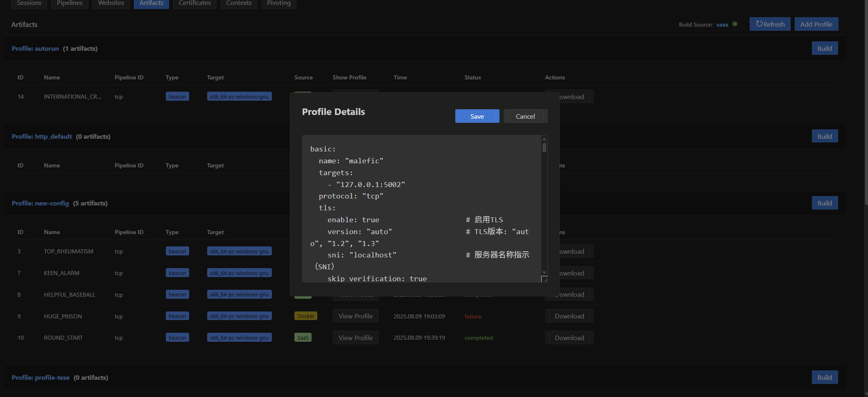Open the new-config profile link
Image resolution: width=868 pixels, height=397 pixels.
click(40, 203)
